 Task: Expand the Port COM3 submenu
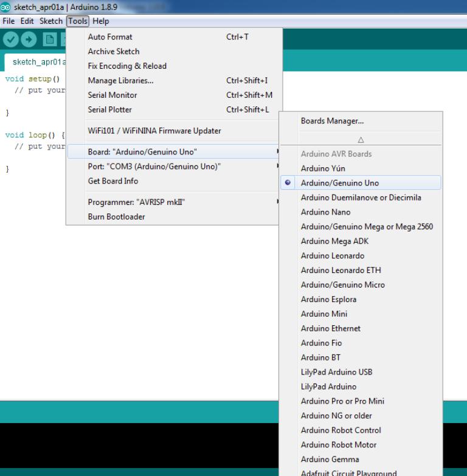[x=173, y=167]
